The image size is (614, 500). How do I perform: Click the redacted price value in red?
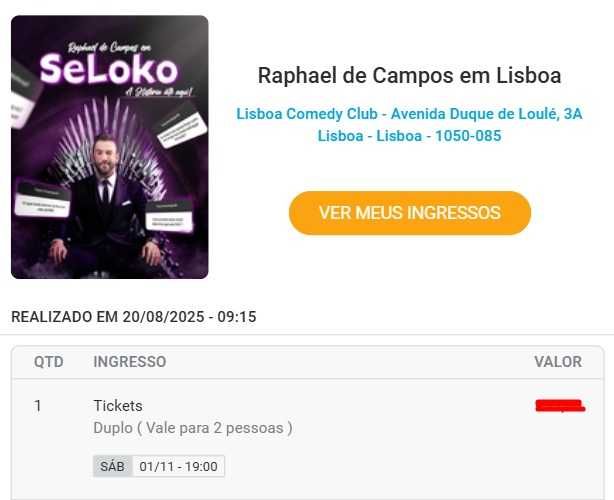click(x=559, y=406)
